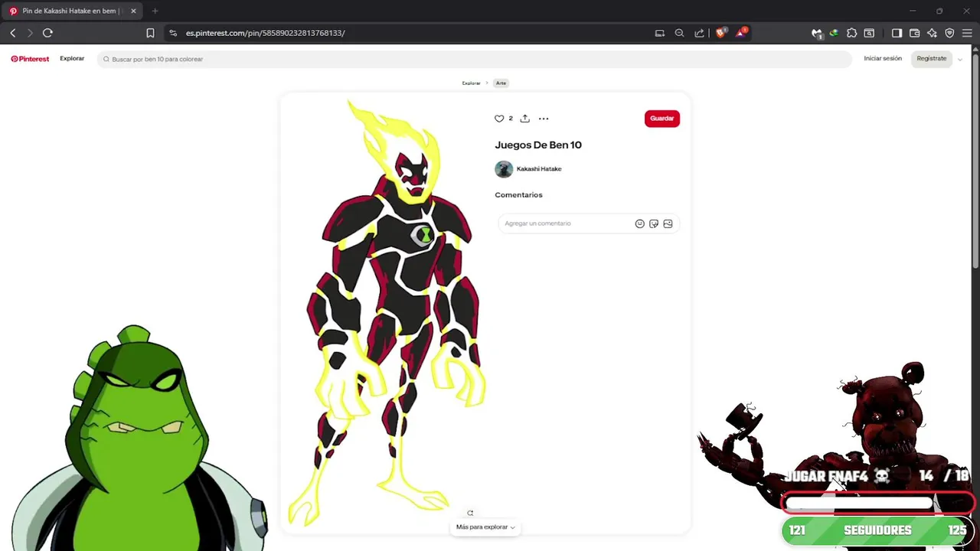The height and width of the screenshot is (551, 980).
Task: Click the Comentarios heading
Action: pos(518,195)
